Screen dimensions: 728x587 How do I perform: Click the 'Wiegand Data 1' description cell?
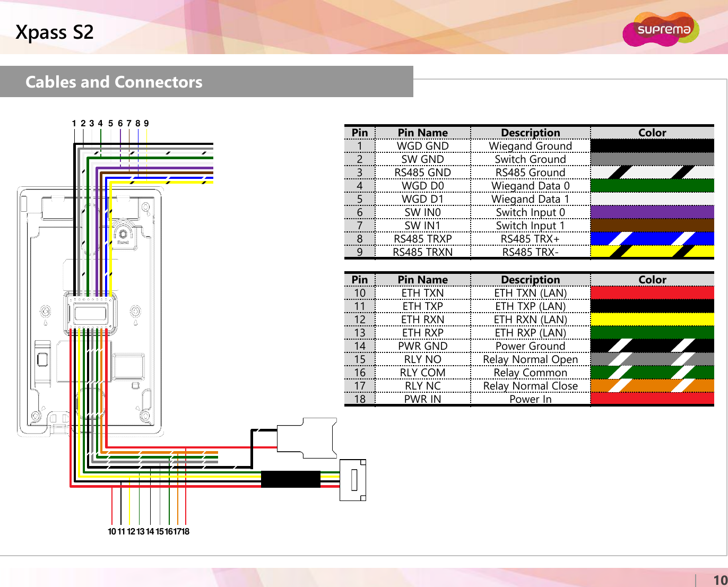(x=531, y=199)
